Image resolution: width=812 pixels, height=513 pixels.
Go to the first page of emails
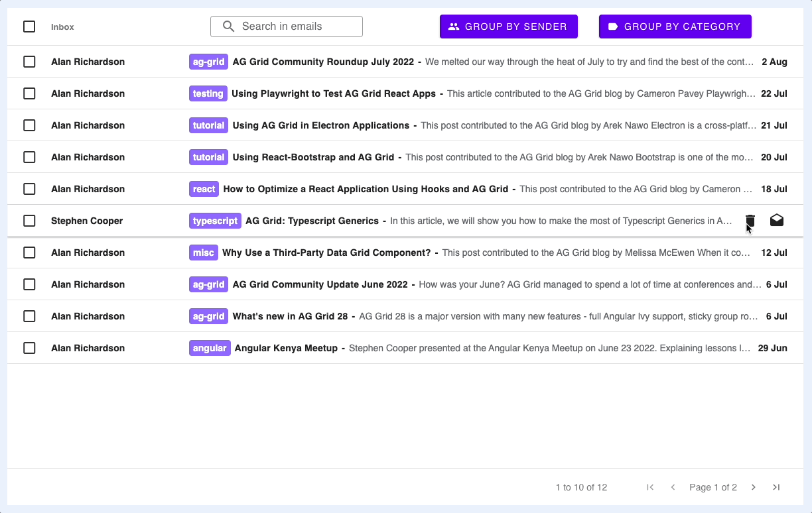coord(649,486)
